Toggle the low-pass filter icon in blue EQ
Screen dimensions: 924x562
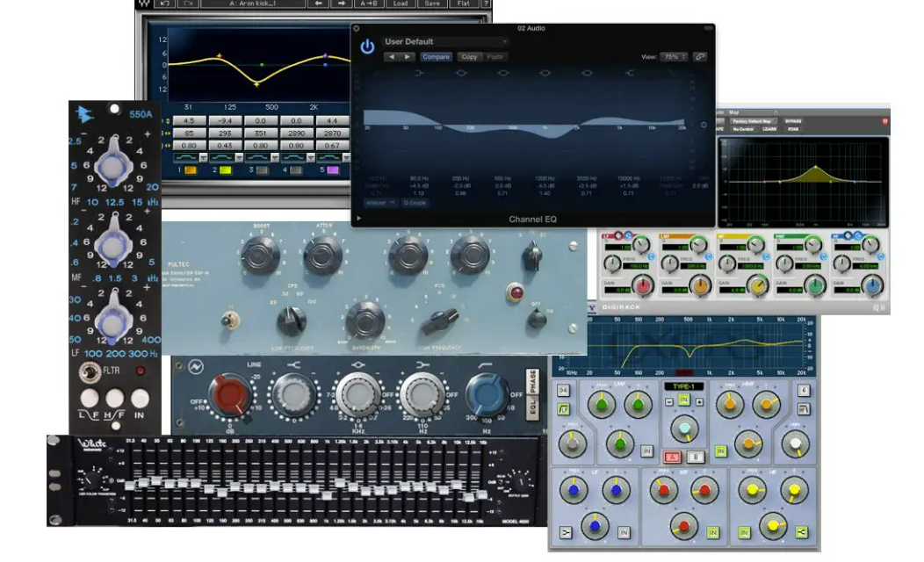pos(803,408)
